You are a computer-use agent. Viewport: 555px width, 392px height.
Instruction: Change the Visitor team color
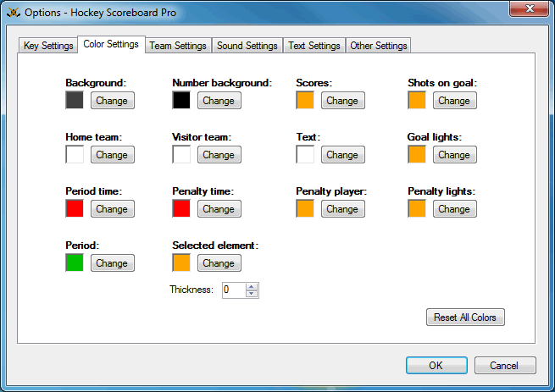(x=219, y=155)
